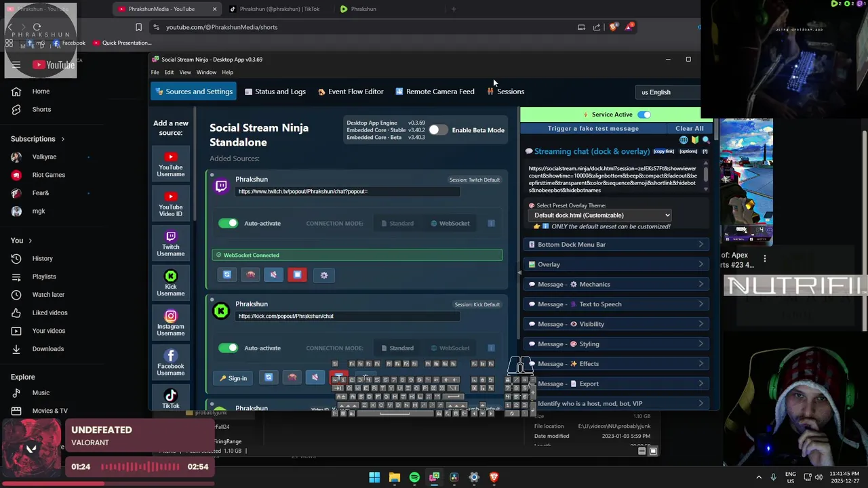Bookmark the page using address bar icon
Image resolution: width=868 pixels, height=488 pixels.
(138, 27)
